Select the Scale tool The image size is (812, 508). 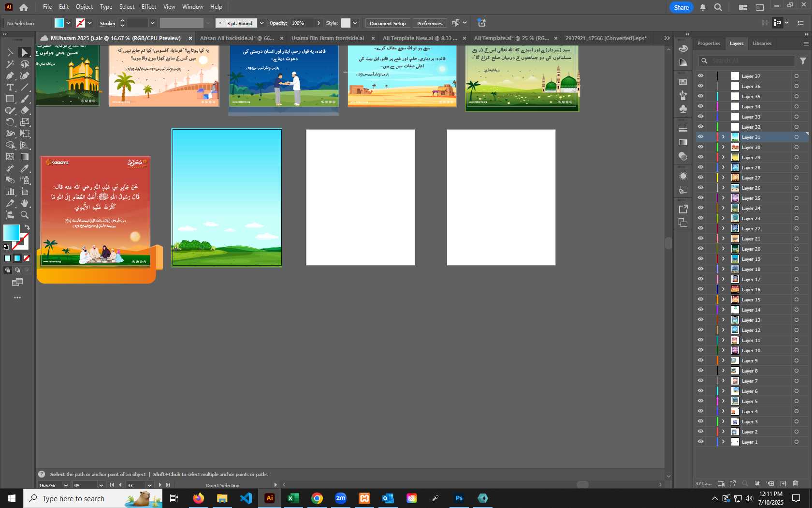pyautogui.click(x=25, y=122)
